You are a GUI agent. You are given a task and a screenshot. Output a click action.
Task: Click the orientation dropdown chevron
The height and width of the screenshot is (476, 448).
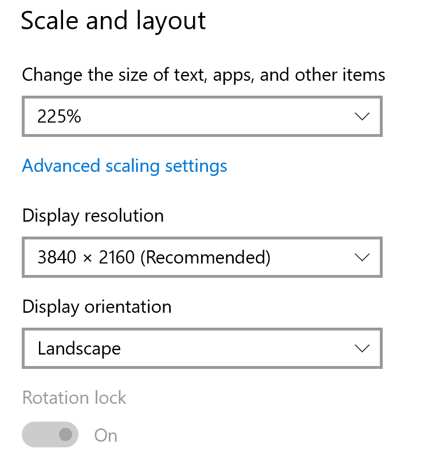coord(361,348)
